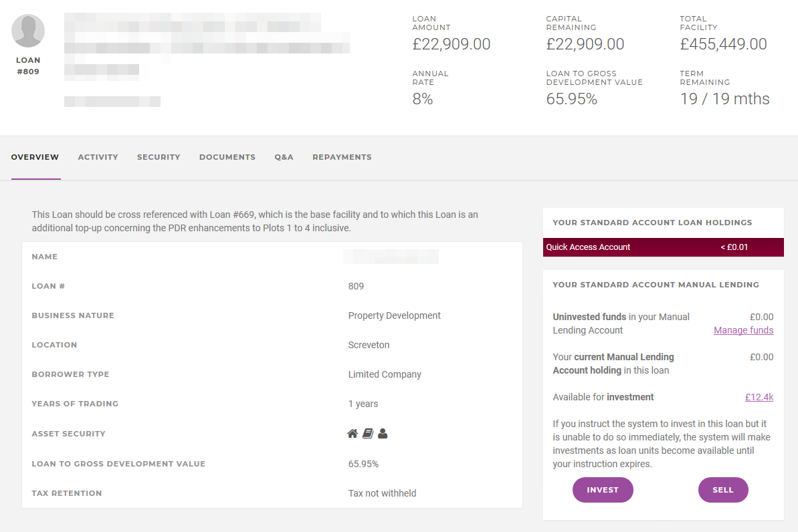View the Repayments tab
798x532 pixels.
(342, 157)
